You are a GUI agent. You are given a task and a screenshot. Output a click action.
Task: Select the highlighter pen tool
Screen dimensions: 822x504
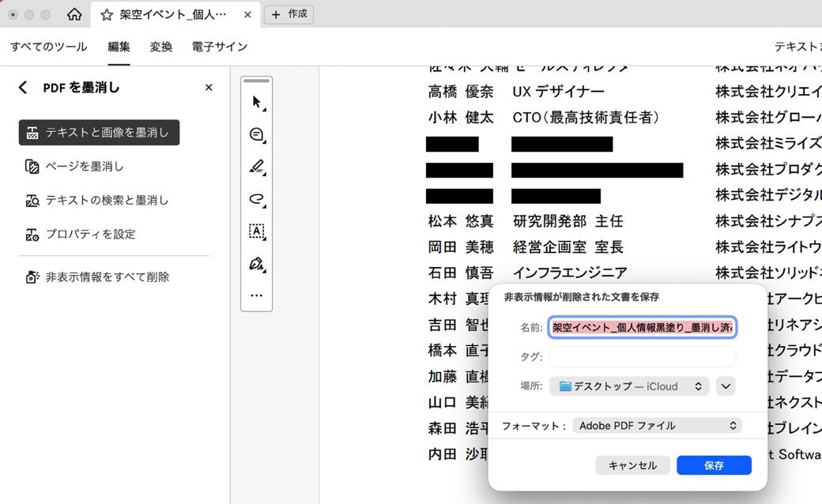pyautogui.click(x=256, y=167)
